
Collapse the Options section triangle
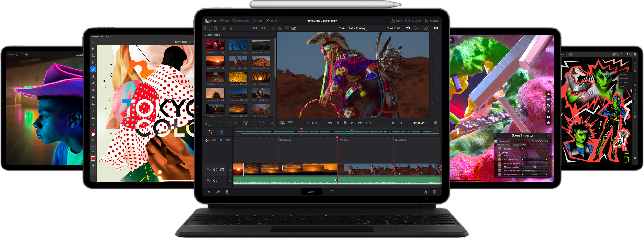pos(499,153)
